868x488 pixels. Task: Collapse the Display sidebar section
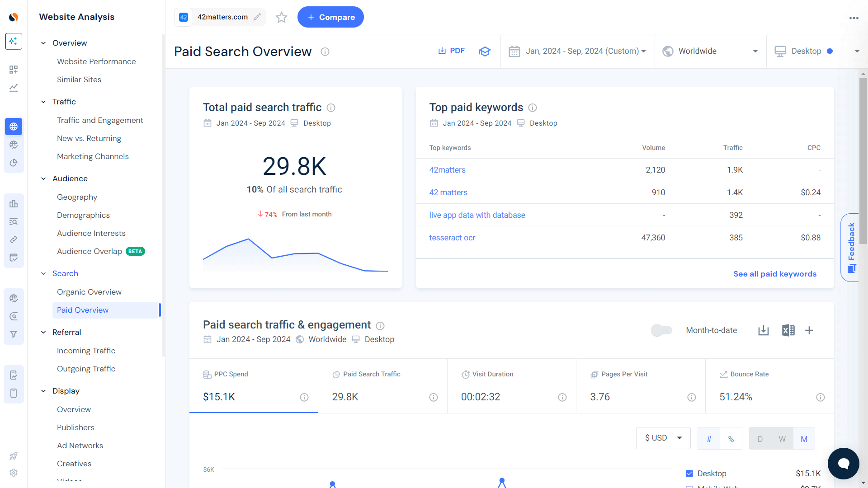[x=43, y=391]
